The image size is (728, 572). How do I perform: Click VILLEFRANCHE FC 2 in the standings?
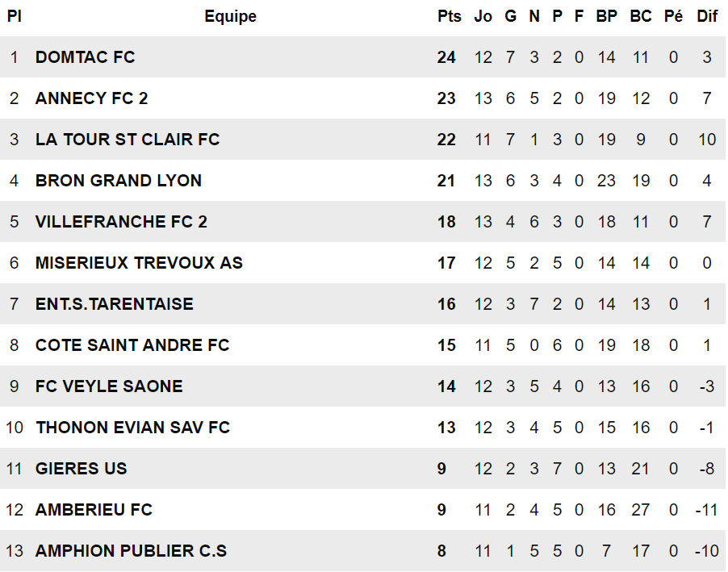click(x=121, y=222)
